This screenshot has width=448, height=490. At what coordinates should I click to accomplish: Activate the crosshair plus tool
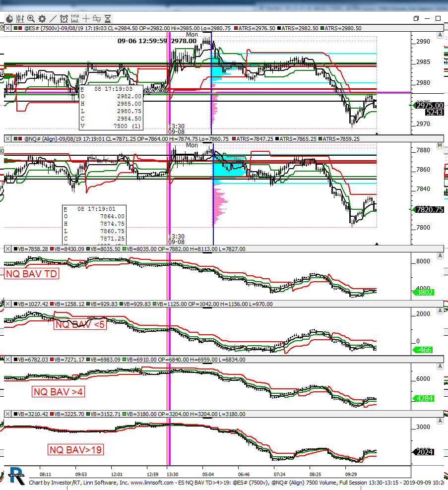click(x=86, y=19)
